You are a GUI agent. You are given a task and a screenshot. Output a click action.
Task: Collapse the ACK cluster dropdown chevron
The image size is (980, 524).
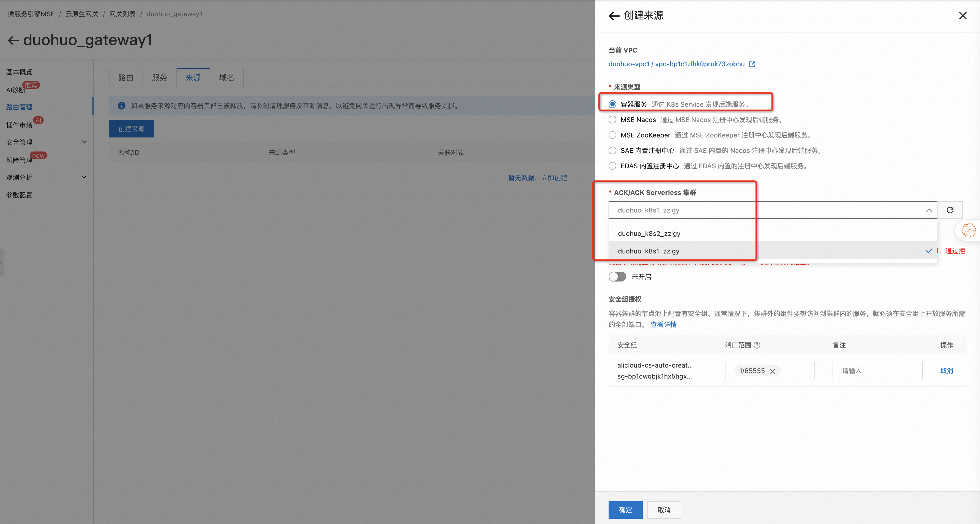[x=928, y=210]
